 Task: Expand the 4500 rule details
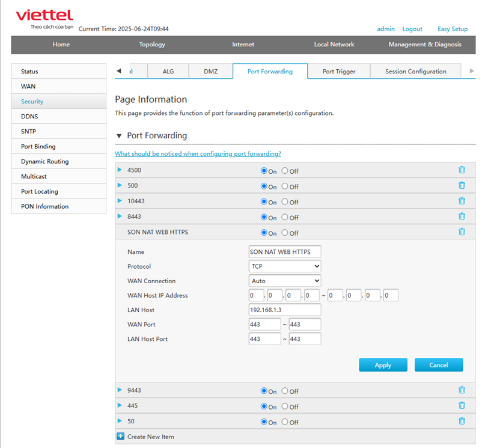point(120,170)
